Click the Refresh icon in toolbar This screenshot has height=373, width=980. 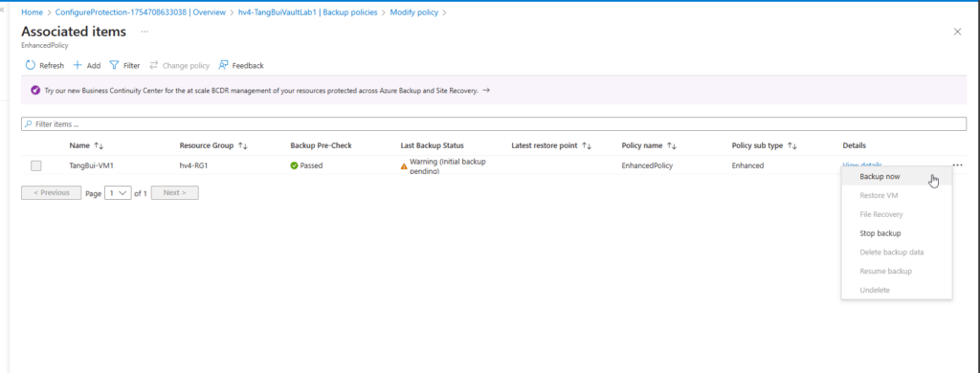click(x=30, y=65)
